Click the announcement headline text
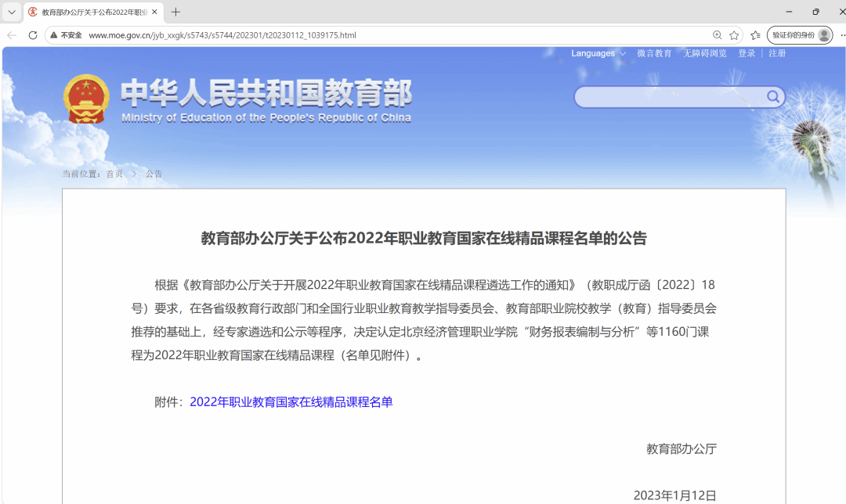Screen dimensions: 846x504 [x=424, y=238]
